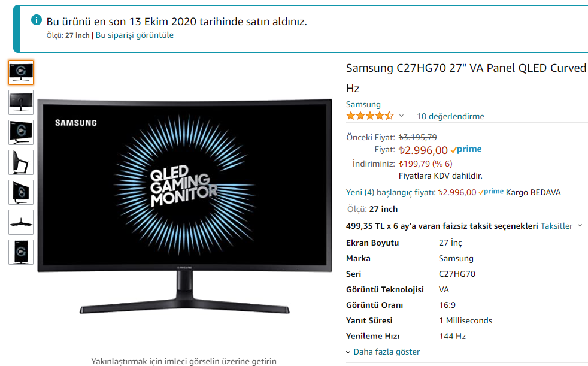Open the 10 değerlendirme reviews link
Screen dimensions: 588x366
pyautogui.click(x=450, y=116)
